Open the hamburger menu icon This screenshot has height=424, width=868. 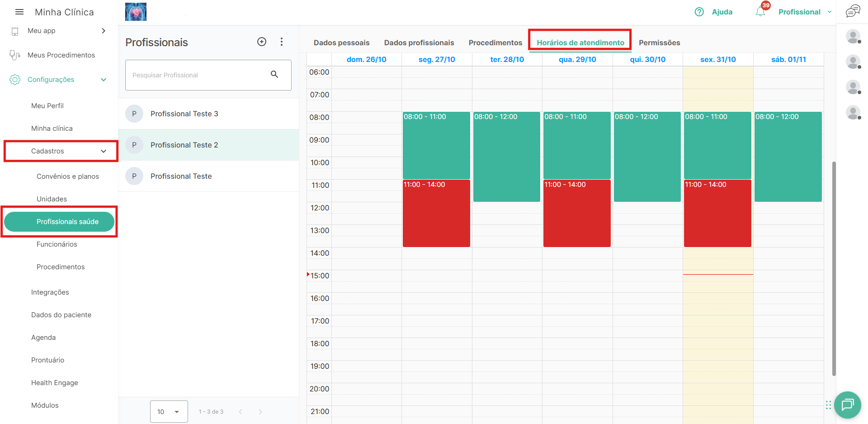19,12
